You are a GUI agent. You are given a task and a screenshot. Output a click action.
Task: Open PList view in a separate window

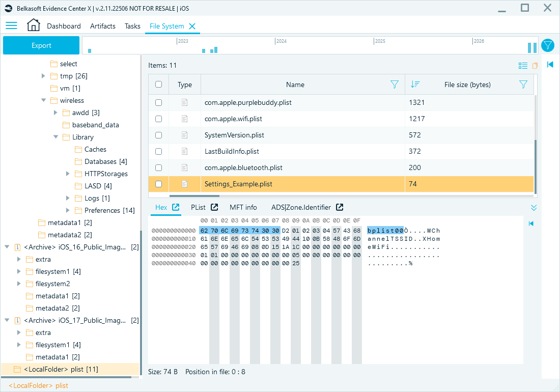coord(214,207)
